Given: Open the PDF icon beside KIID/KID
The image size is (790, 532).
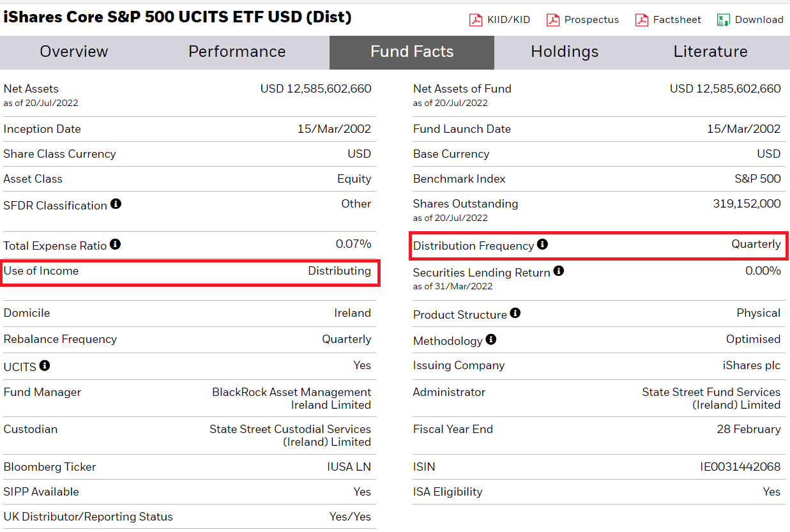Looking at the screenshot, I should [475, 20].
